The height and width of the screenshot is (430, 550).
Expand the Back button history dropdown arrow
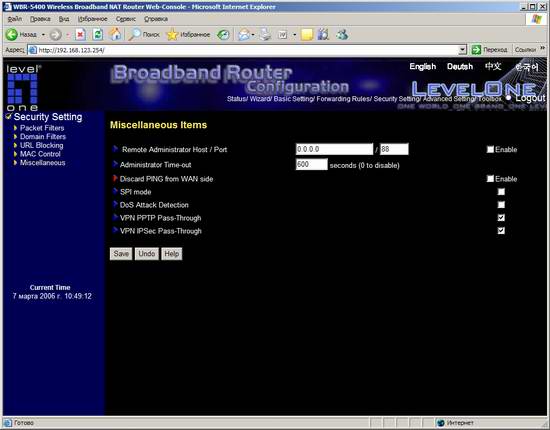pyautogui.click(x=43, y=34)
